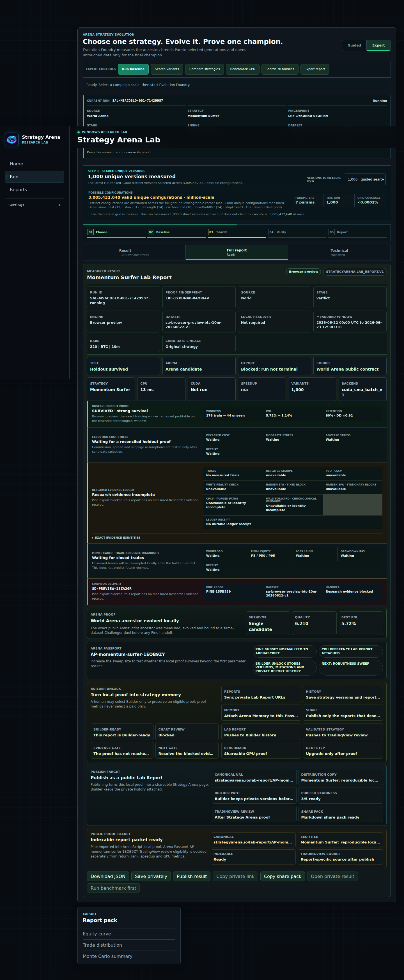Expand Exact Evidence Identities section

coord(116,538)
